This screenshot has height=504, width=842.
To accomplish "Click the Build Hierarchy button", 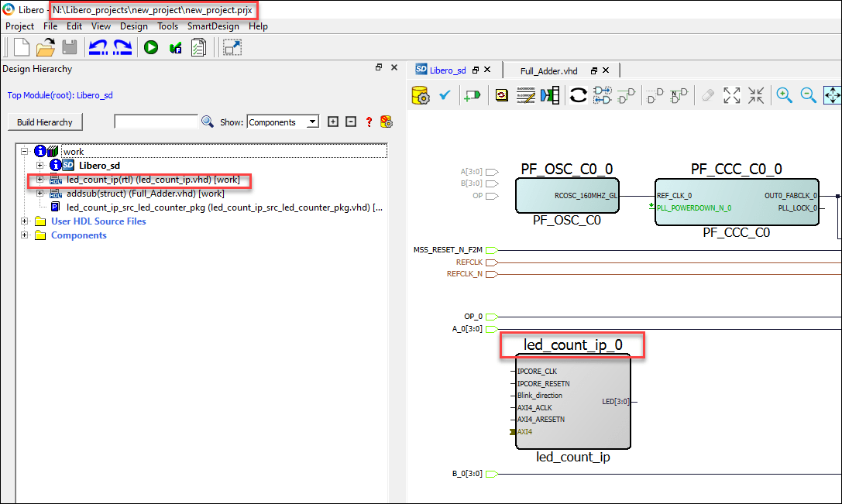I will click(45, 122).
